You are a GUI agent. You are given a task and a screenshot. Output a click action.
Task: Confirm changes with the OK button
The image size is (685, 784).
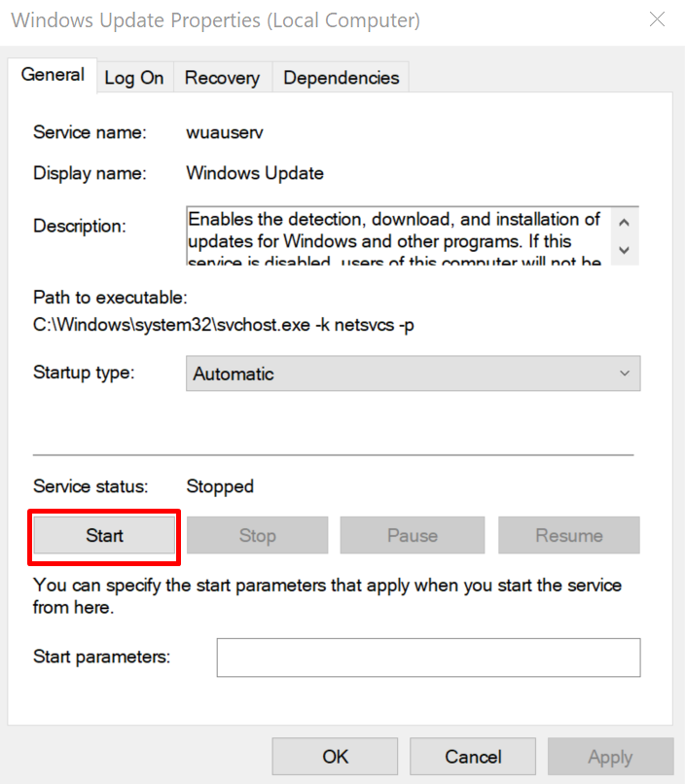(x=336, y=756)
